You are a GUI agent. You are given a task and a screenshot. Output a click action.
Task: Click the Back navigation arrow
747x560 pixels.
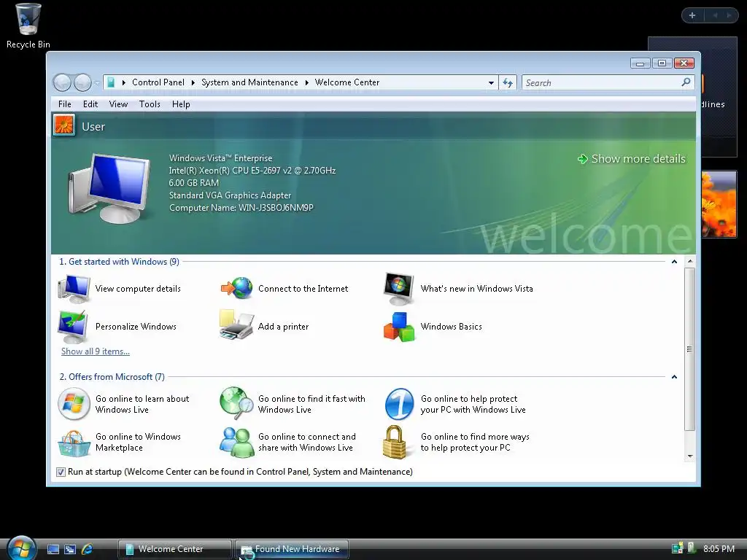[62, 83]
